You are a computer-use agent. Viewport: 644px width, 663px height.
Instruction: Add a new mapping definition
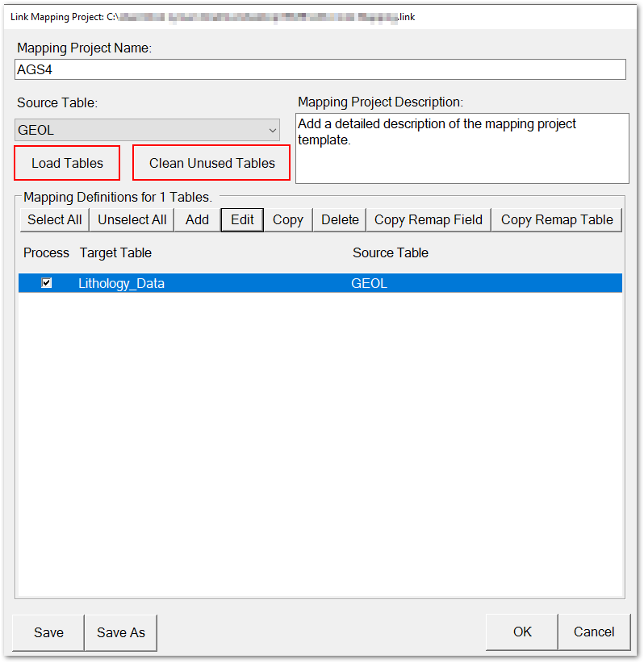[x=197, y=220]
